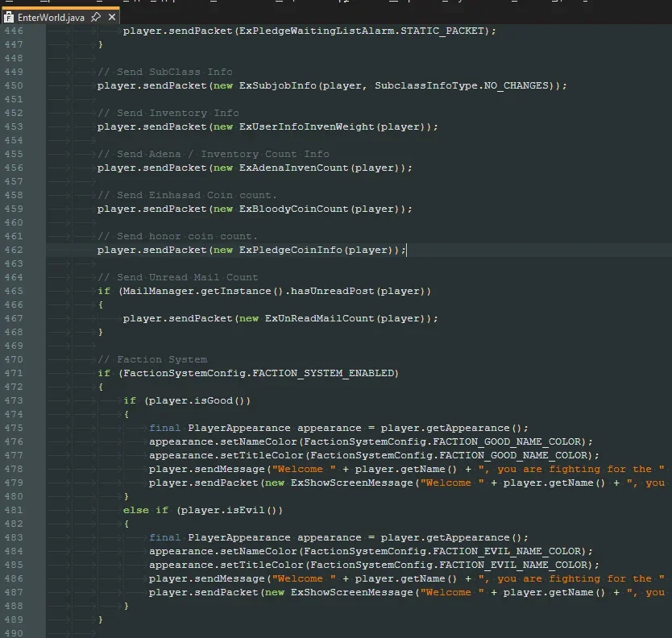The height and width of the screenshot is (638, 672).
Task: Click player.sendMessage on line 486
Action: coord(206,579)
